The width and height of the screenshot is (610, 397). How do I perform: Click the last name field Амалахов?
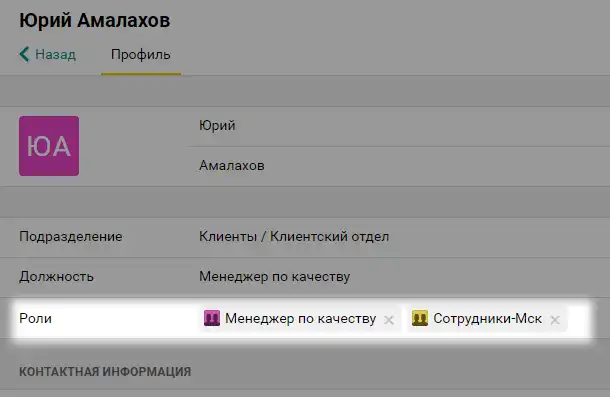click(399, 166)
